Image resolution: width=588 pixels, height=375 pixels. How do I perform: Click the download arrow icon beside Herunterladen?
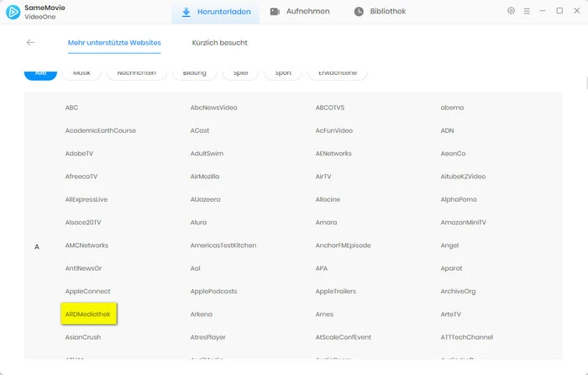point(186,12)
